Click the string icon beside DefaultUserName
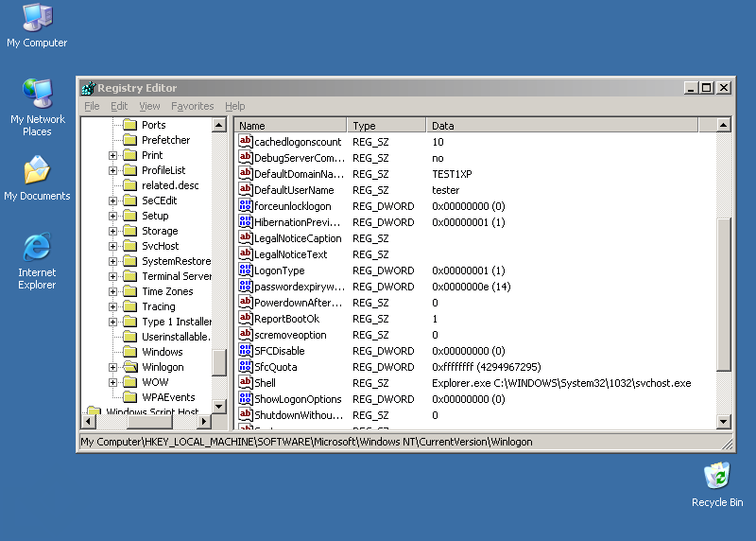The height and width of the screenshot is (541, 756). (x=246, y=190)
